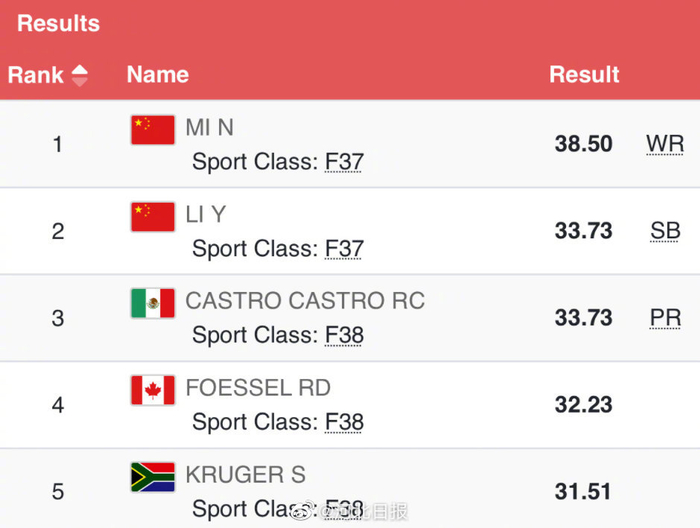Screen dimensions: 700x528
Task: Click the South Africa flag beside KRUGER S
Action: (152, 477)
